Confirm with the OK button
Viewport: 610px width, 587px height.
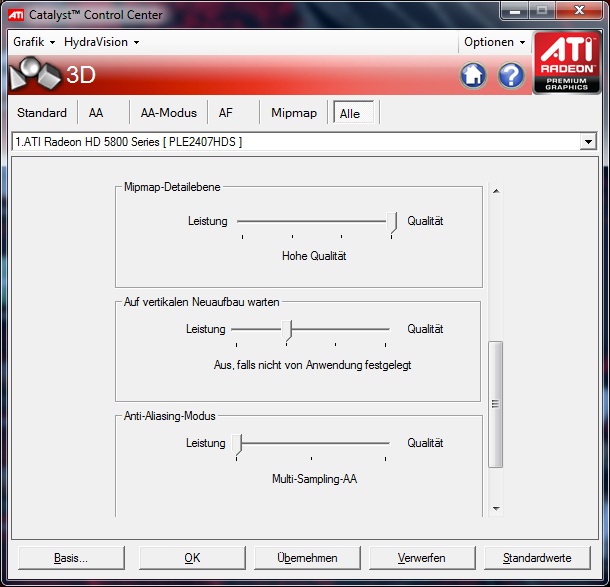pyautogui.click(x=192, y=558)
